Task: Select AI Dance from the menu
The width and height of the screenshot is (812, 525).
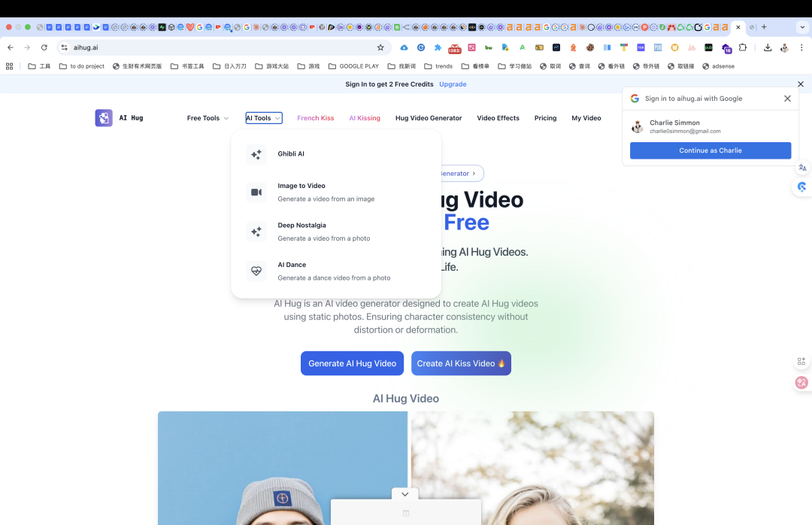Action: pos(336,271)
